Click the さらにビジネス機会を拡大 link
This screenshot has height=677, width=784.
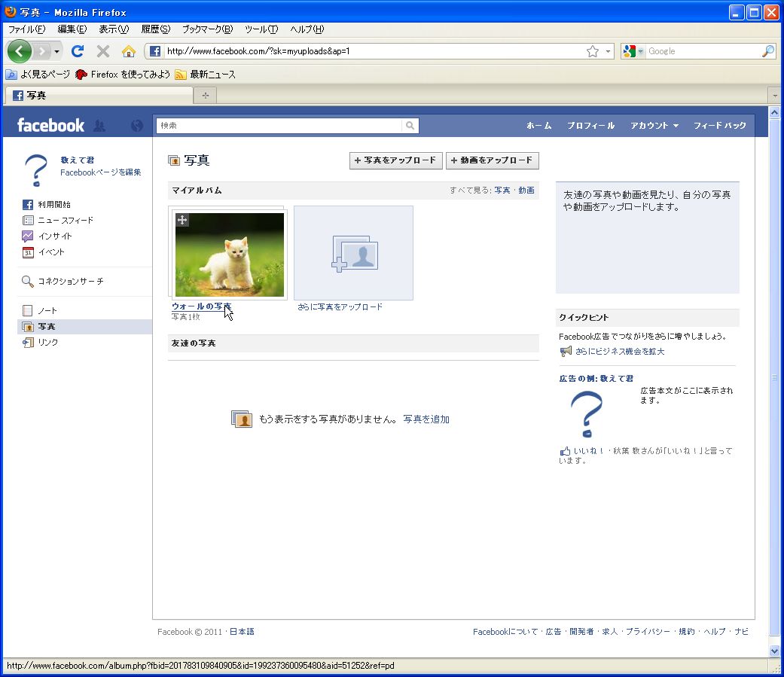[x=620, y=352]
